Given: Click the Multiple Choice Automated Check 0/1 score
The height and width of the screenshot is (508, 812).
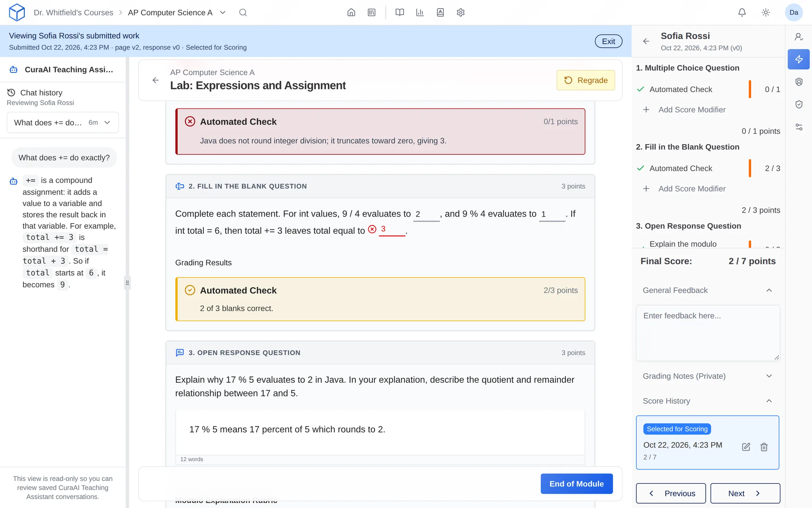Looking at the screenshot, I should point(772,89).
